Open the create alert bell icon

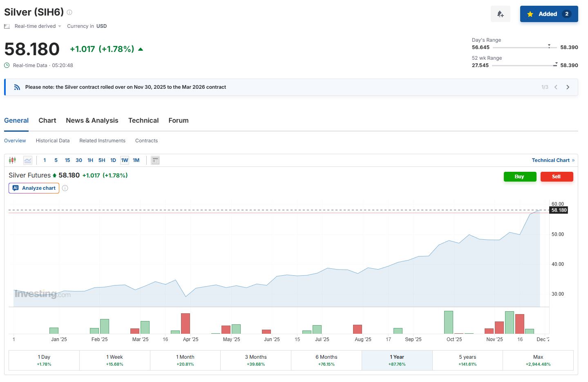pos(501,14)
